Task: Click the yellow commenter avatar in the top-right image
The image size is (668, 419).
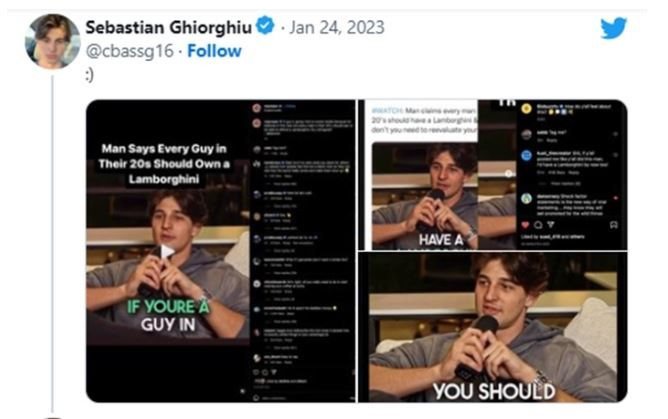Action: click(527, 109)
